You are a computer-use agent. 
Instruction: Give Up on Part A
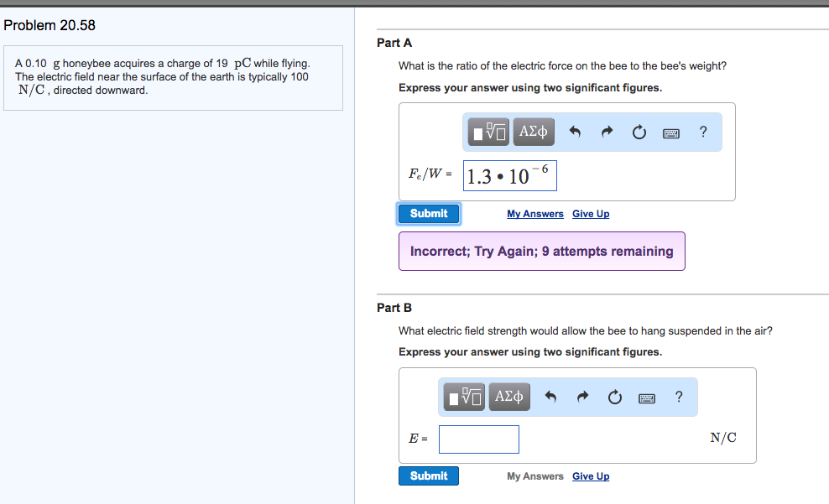click(591, 214)
